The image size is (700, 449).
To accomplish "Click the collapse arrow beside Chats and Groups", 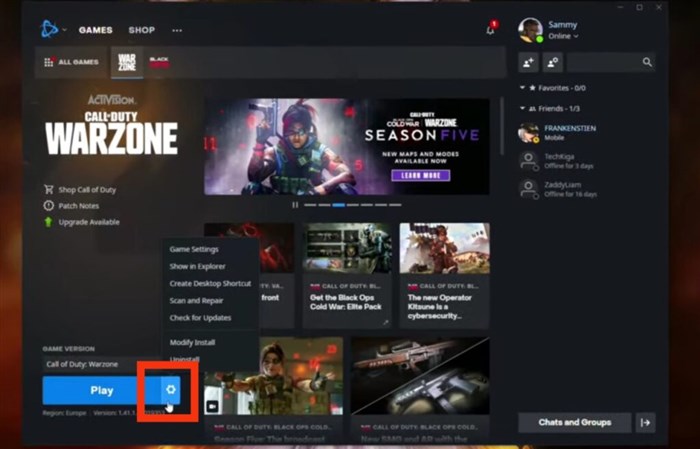I will pyautogui.click(x=645, y=422).
